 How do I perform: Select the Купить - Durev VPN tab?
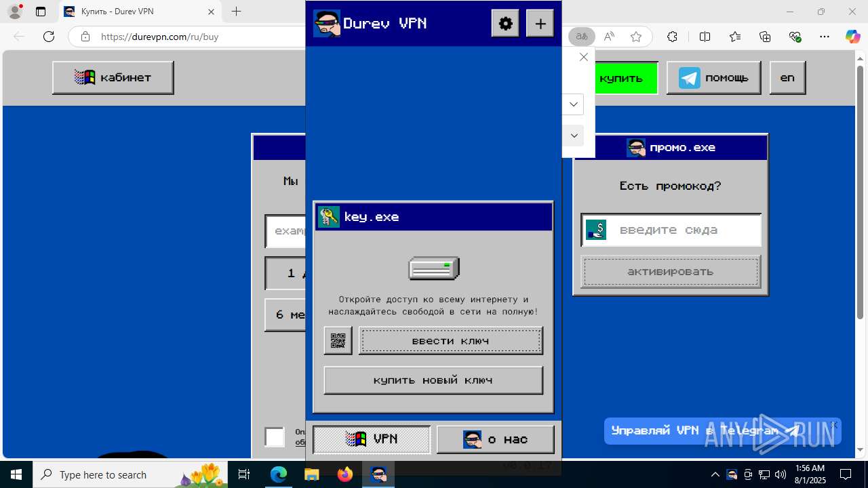point(140,12)
